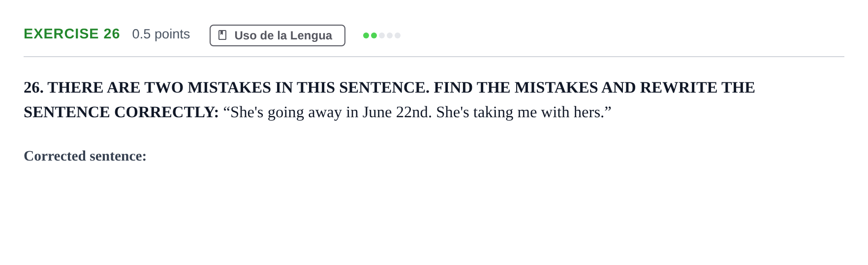868x265 pixels.
Task: Click the fifth gray difficulty dot
Action: click(x=398, y=35)
